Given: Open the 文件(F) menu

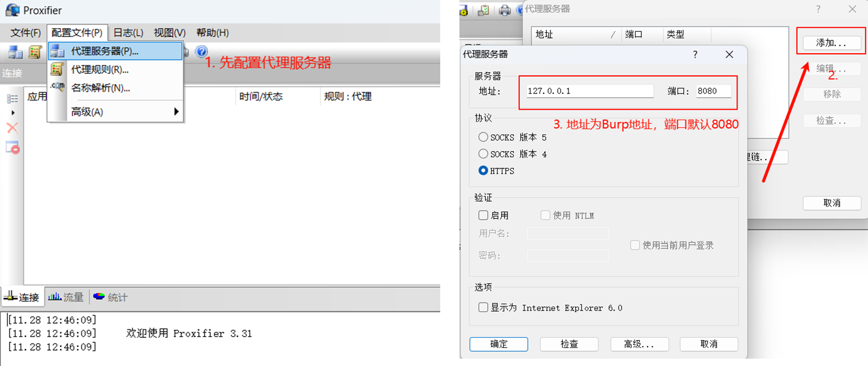Looking at the screenshot, I should [x=25, y=33].
